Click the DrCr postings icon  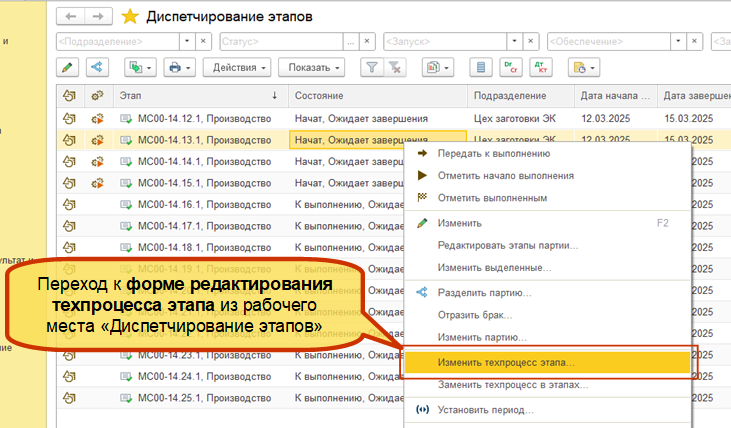pos(510,68)
